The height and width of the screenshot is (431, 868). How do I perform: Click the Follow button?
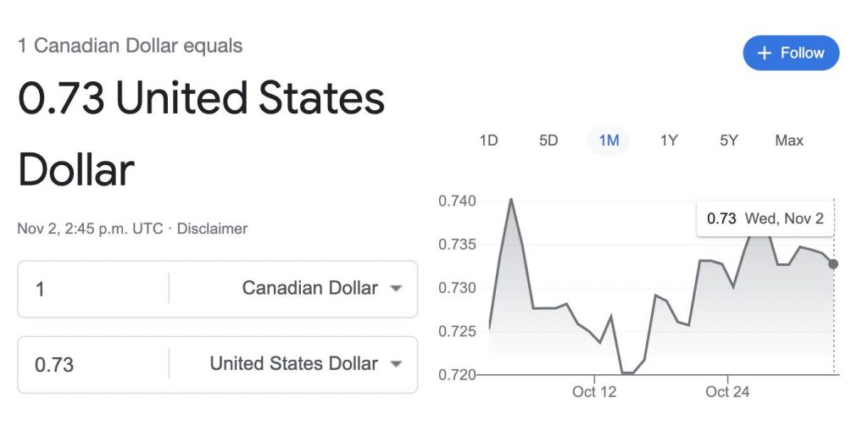pyautogui.click(x=791, y=53)
